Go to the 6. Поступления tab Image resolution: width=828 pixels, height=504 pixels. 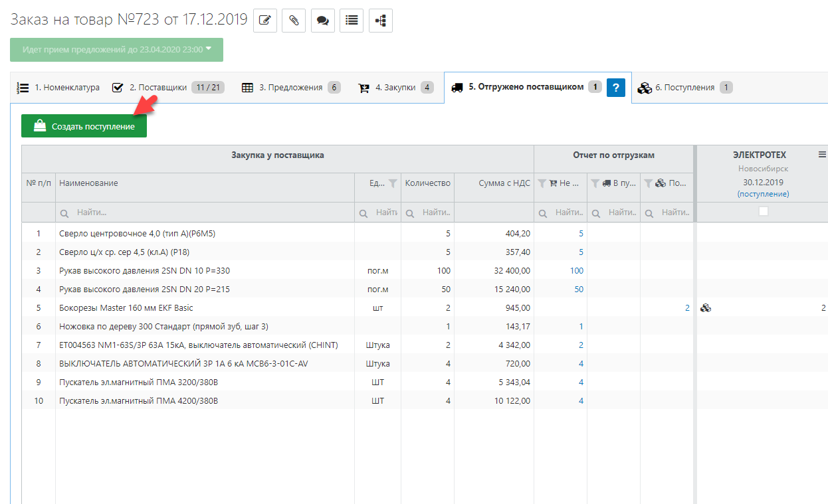coord(684,88)
